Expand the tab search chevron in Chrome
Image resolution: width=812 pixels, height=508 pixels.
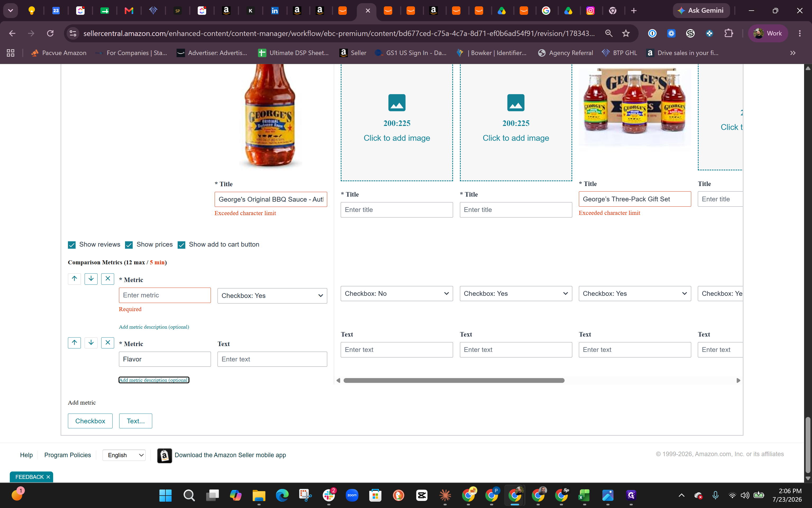point(11,11)
